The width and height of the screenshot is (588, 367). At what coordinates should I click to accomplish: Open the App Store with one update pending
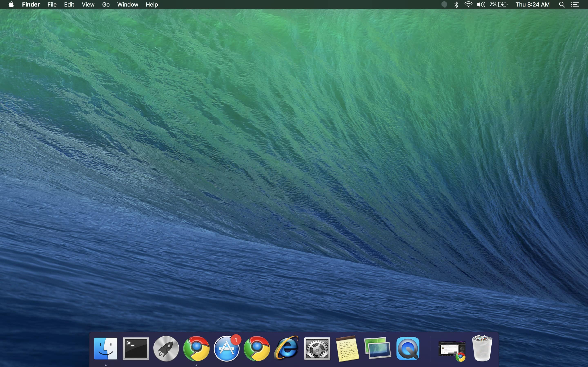tap(226, 348)
